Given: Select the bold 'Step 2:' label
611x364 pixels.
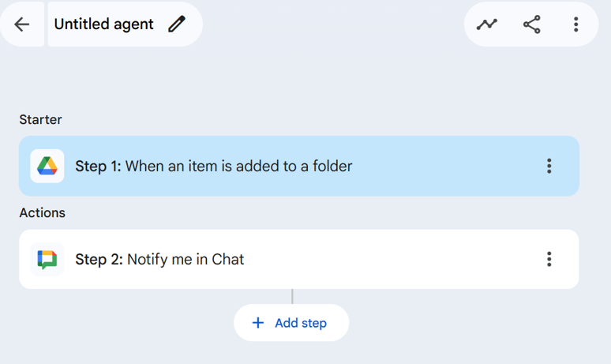Looking at the screenshot, I should (x=99, y=259).
